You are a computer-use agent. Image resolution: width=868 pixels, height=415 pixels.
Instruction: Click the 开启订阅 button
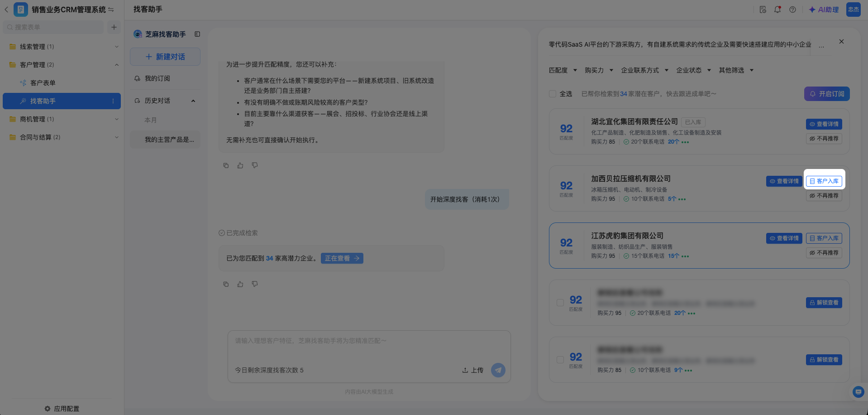(x=827, y=94)
